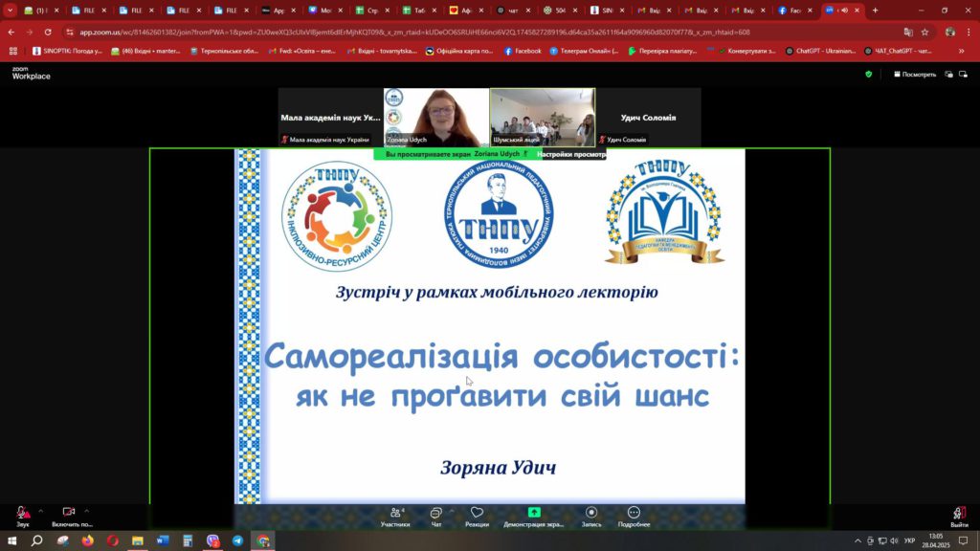Open File Explorer from taskbar
The image size is (980, 551).
pyautogui.click(x=138, y=540)
